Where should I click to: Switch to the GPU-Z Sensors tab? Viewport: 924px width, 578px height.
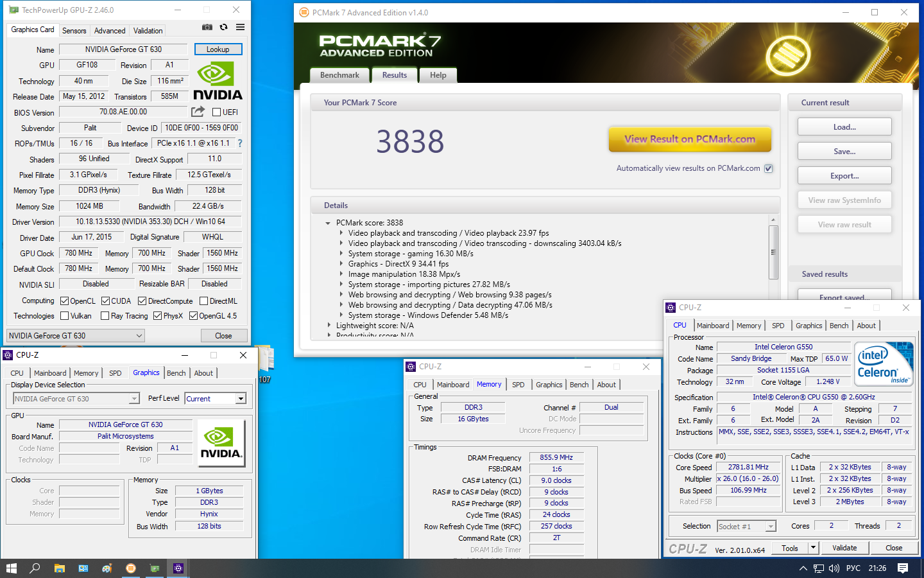click(x=74, y=31)
